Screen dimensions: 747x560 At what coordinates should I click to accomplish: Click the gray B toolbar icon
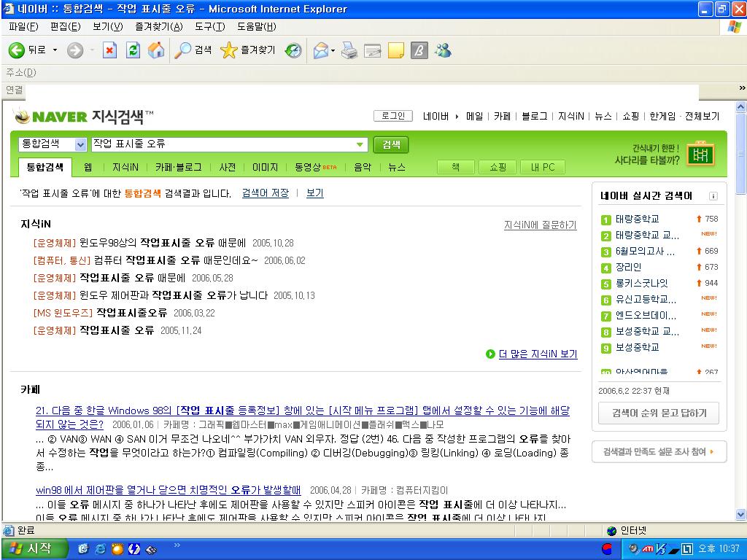[x=419, y=50]
